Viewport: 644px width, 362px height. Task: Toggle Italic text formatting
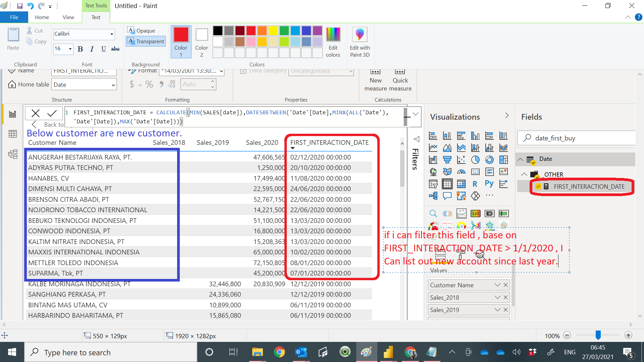pyautogui.click(x=92, y=49)
